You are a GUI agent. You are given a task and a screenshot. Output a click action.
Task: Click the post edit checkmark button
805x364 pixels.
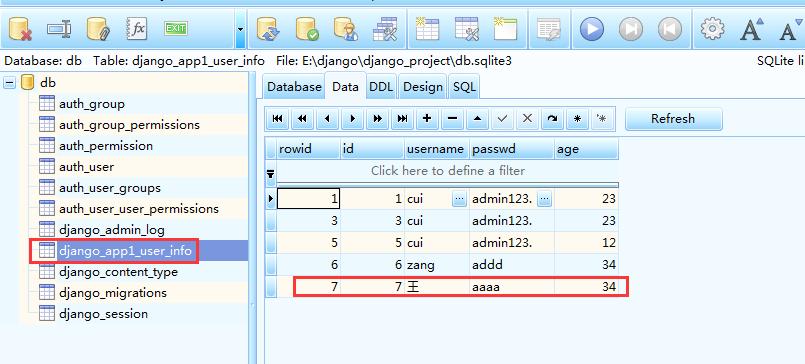point(502,119)
